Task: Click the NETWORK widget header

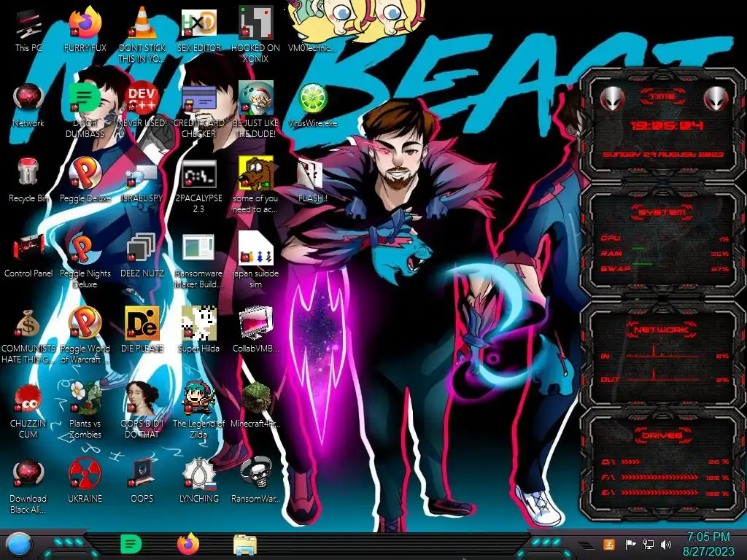Action: 662,329
